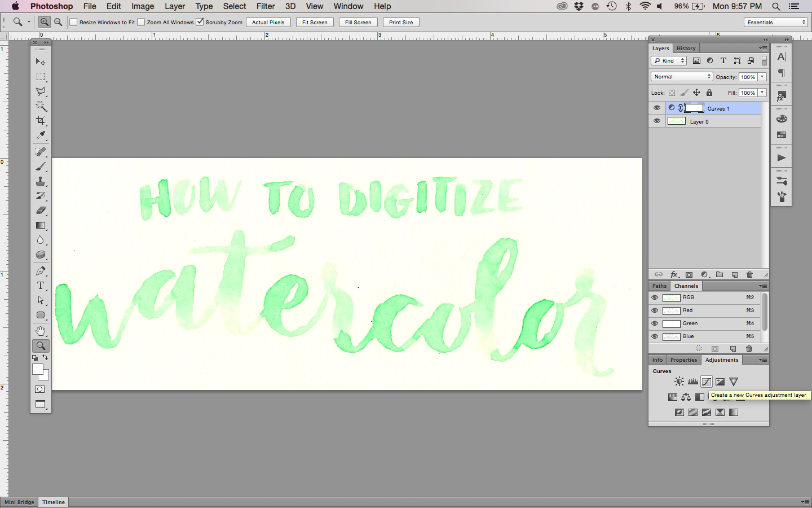
Task: Select the Magic Wand tool
Action: [x=41, y=106]
